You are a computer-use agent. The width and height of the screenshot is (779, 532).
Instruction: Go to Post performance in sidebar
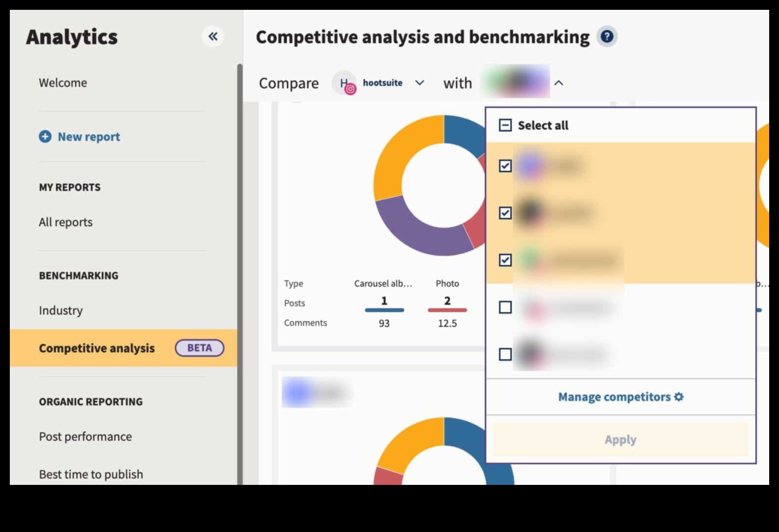coord(85,437)
